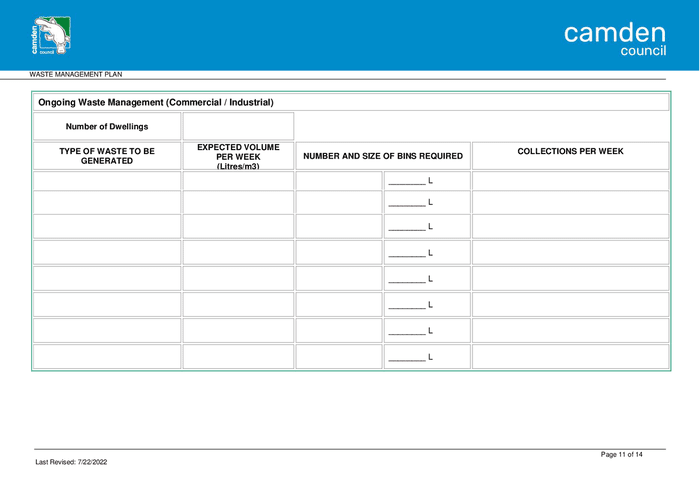
Task: Click the Expected Volume Per Week column header
Action: (238, 155)
